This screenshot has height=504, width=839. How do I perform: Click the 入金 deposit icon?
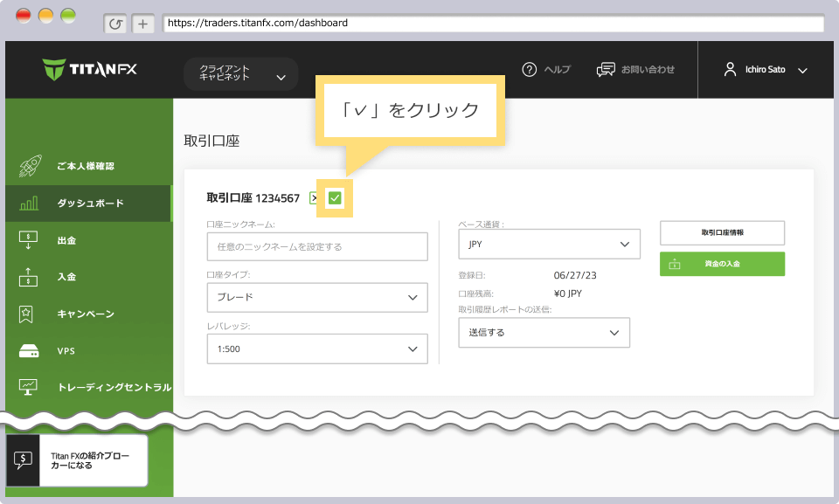pyautogui.click(x=28, y=277)
